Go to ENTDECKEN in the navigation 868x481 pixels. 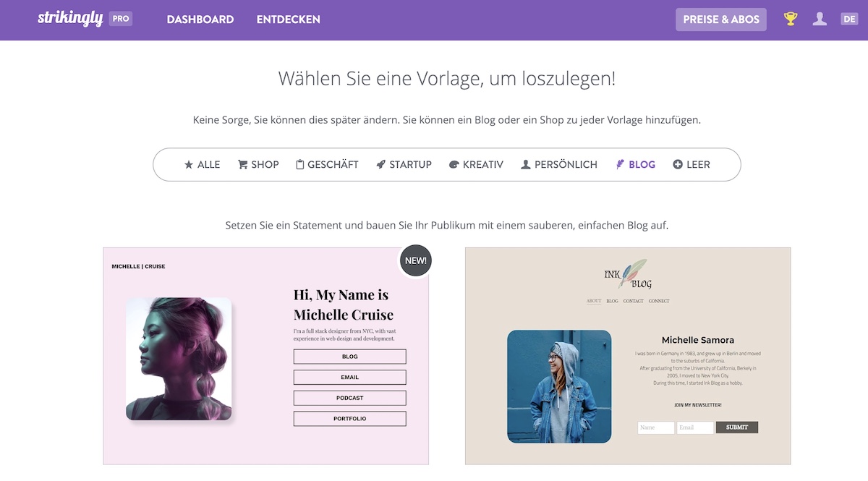pos(288,20)
